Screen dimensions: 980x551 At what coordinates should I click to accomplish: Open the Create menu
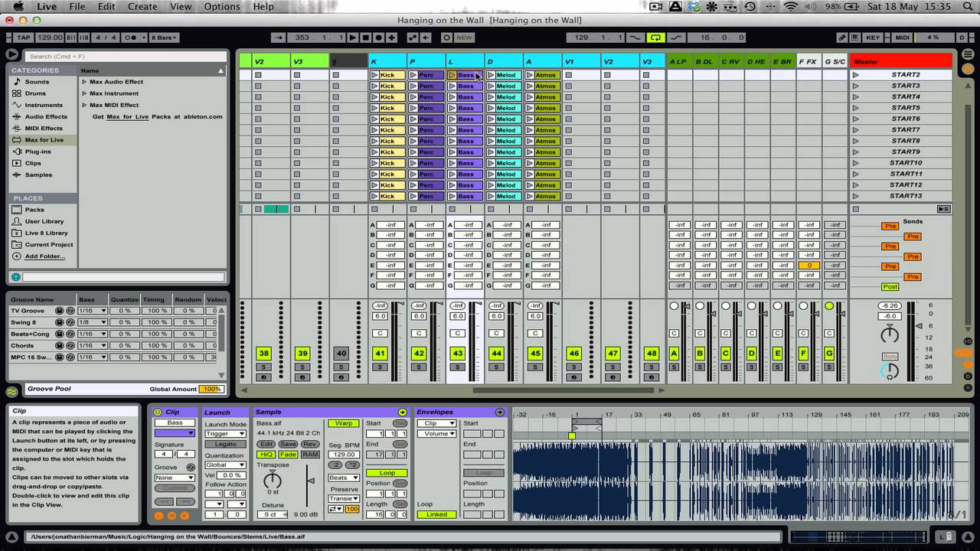(x=142, y=7)
